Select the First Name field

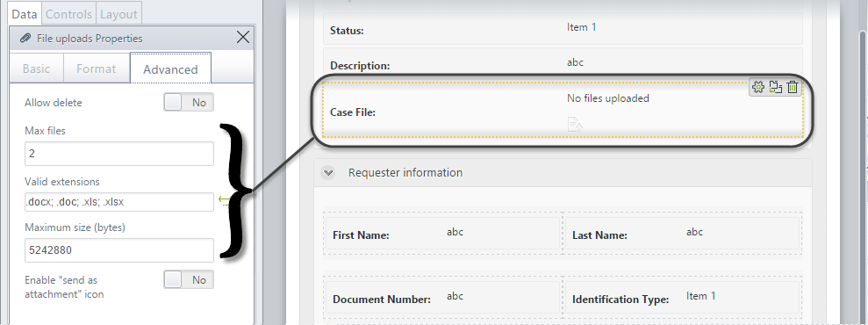coord(442,234)
